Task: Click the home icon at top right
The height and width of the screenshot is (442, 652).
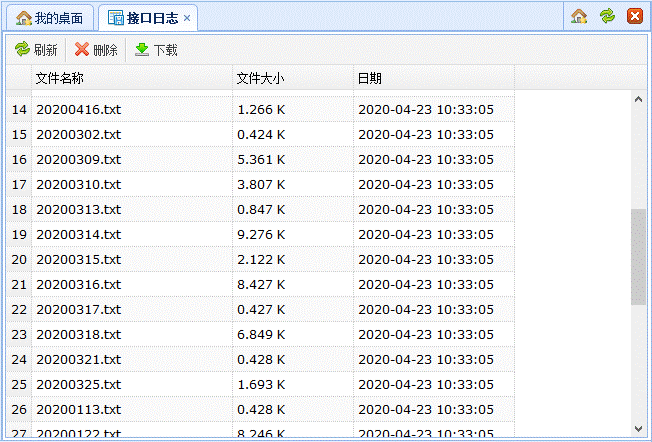Action: click(x=579, y=16)
